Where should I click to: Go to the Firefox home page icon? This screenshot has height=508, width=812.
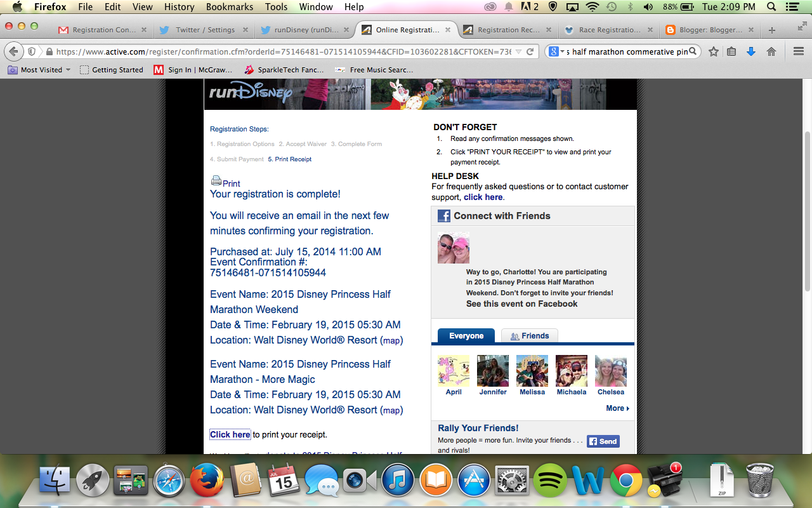point(771,51)
